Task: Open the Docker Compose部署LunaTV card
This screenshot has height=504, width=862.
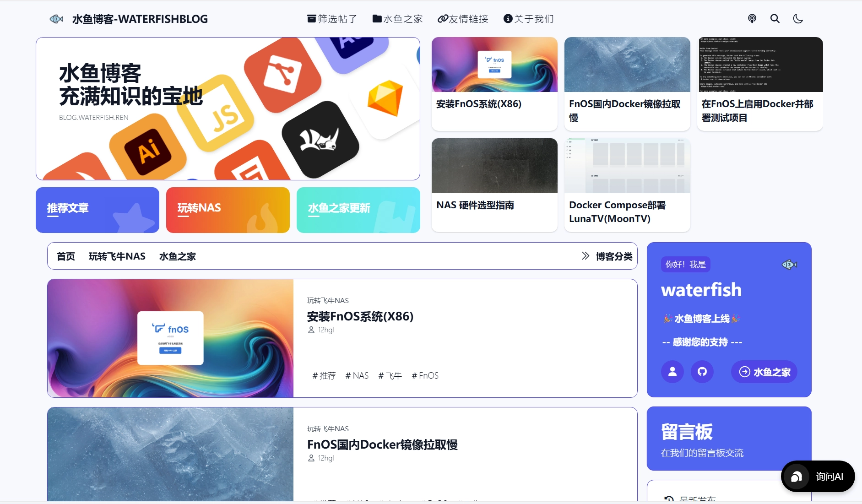Action: (627, 185)
